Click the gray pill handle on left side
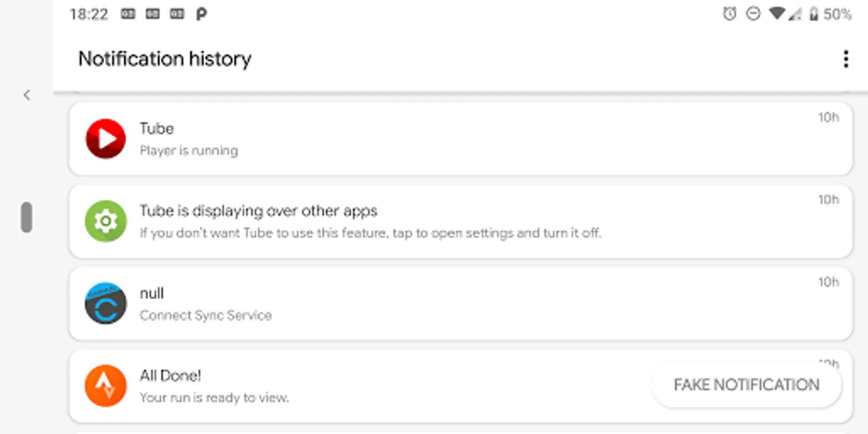Image resolution: width=868 pixels, height=434 pixels. [27, 217]
